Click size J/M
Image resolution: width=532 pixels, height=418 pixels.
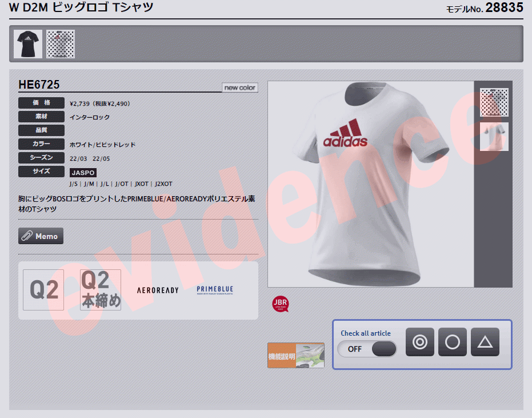89,184
